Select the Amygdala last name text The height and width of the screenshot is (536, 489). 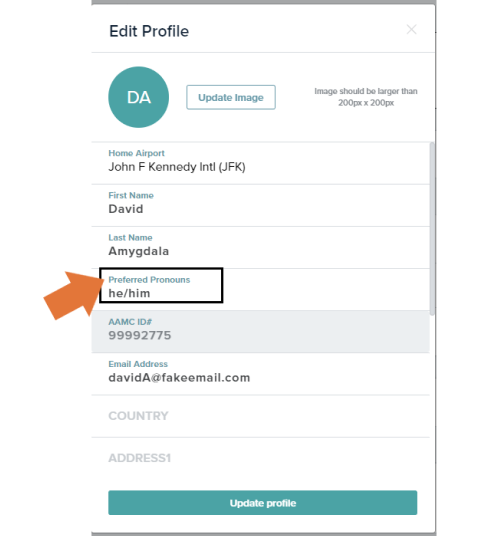point(138,251)
